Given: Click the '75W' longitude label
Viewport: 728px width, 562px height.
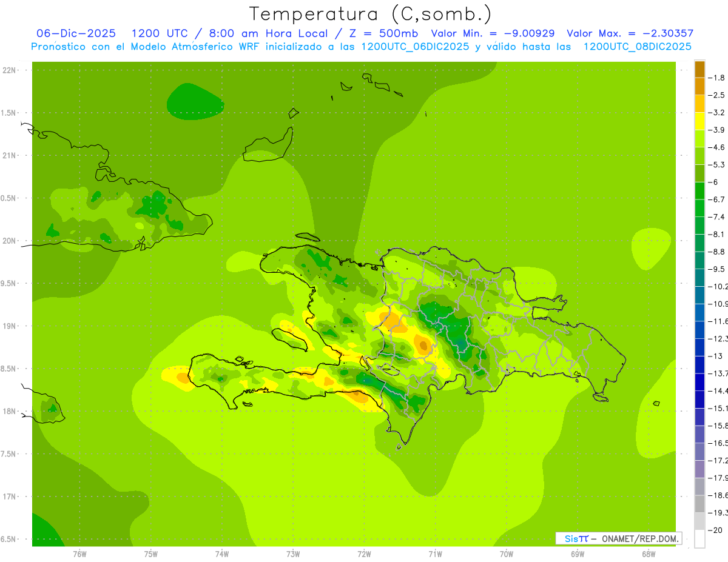Looking at the screenshot, I should 151,554.
